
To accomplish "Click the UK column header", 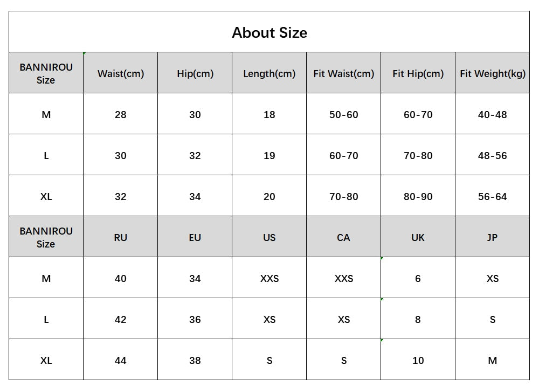I will click(418, 237).
